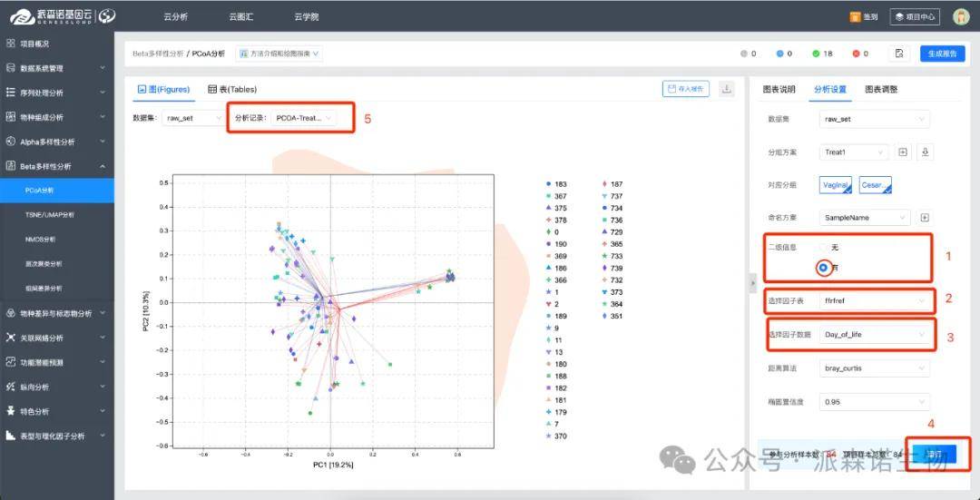Screen dimensions: 980x500
Task: Collapse the right panel with side arrow handle
Action: pyautogui.click(x=751, y=284)
